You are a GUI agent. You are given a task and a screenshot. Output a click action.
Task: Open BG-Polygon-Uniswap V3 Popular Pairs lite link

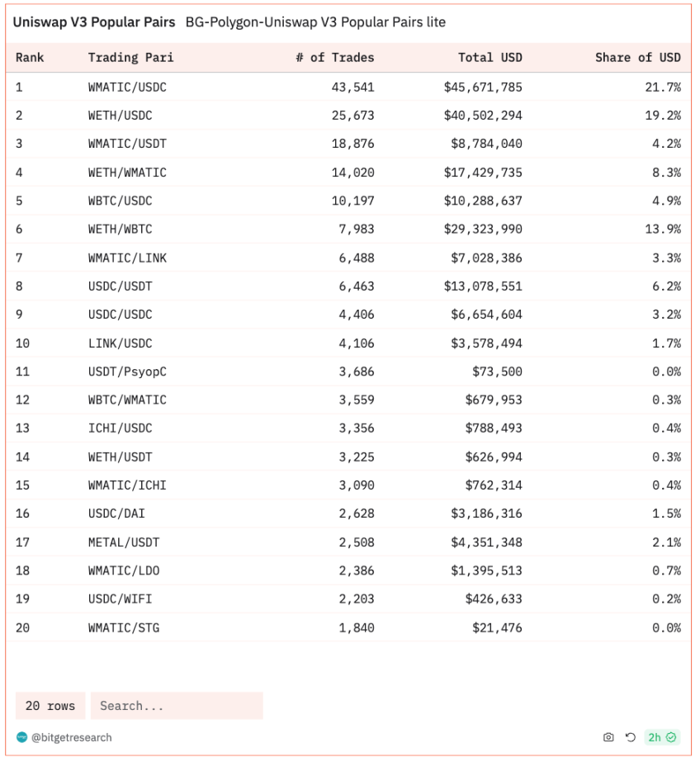pyautogui.click(x=315, y=22)
